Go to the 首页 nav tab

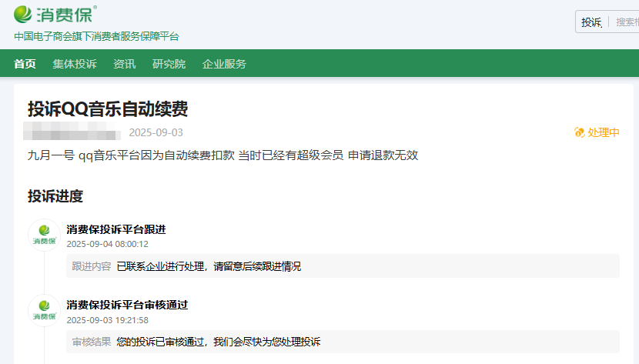point(25,64)
